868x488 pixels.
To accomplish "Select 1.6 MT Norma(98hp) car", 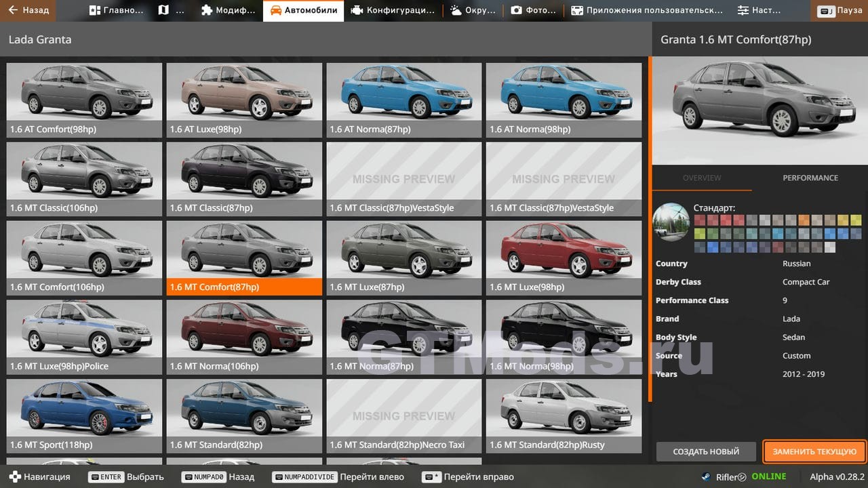I will point(564,337).
